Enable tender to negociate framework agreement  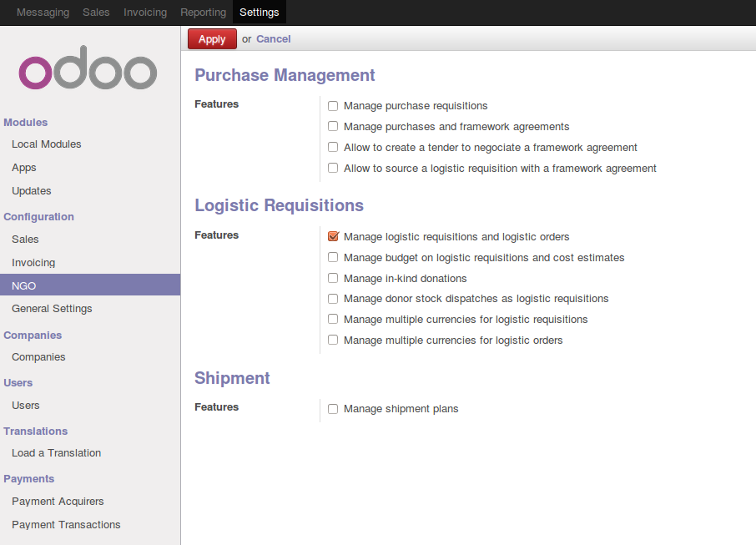click(x=333, y=147)
